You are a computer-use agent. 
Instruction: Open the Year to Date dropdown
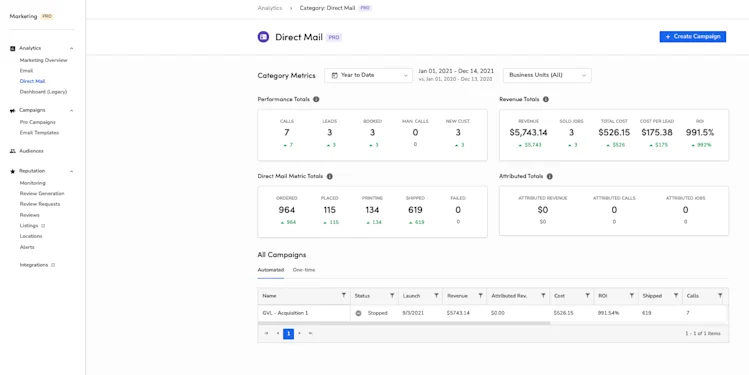368,75
